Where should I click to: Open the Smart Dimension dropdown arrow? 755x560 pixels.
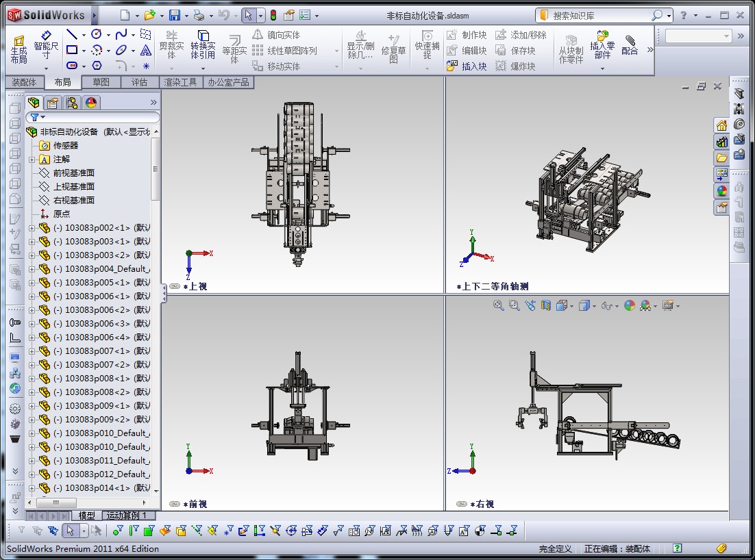(x=46, y=68)
